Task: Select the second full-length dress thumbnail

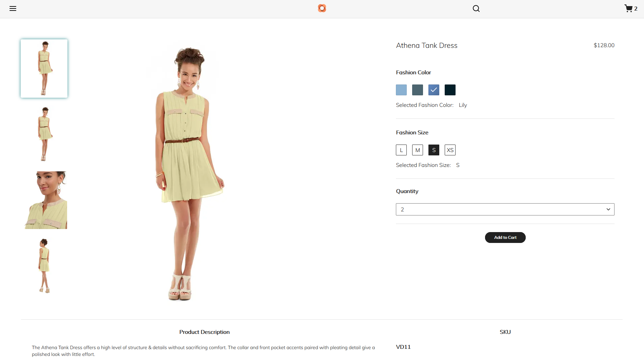Action: [44, 134]
